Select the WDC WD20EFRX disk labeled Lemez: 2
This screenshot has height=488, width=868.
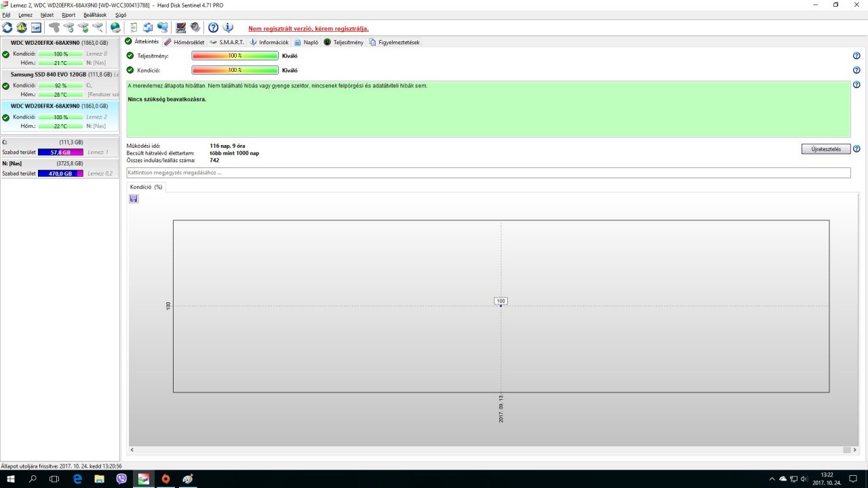coord(60,116)
